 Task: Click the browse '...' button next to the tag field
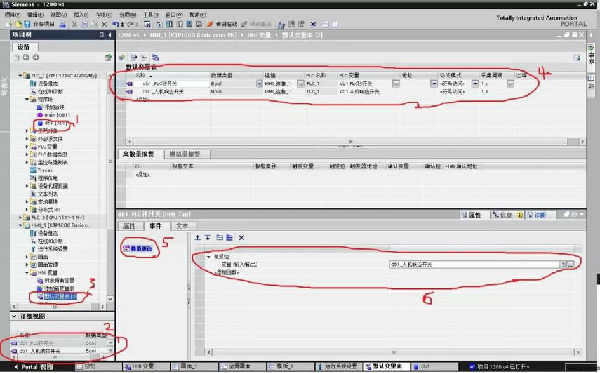571,264
